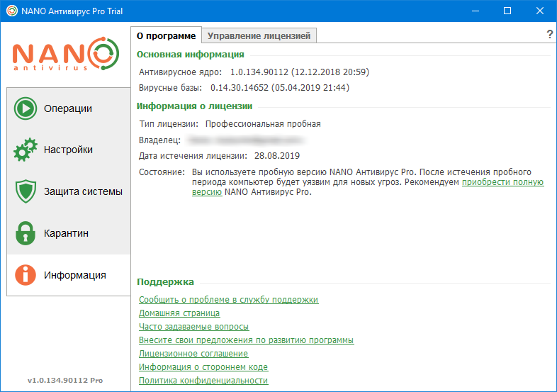Switch to the О программе tab
This screenshot has height=392, width=557.
(166, 35)
